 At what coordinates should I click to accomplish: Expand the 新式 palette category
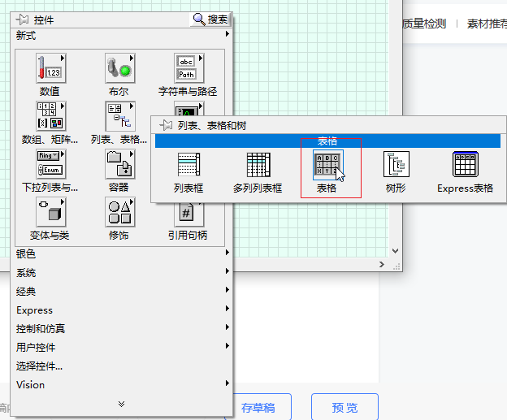[x=122, y=35]
